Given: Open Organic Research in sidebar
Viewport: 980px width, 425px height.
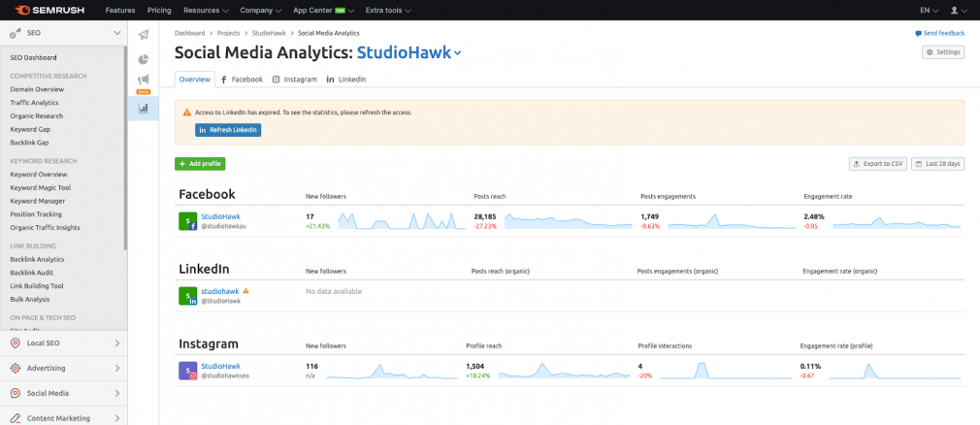Looking at the screenshot, I should tap(36, 116).
